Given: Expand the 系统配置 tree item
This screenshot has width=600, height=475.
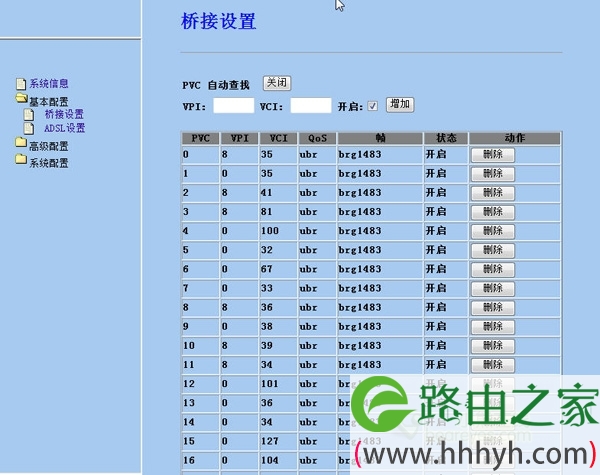Looking at the screenshot, I should [x=49, y=163].
